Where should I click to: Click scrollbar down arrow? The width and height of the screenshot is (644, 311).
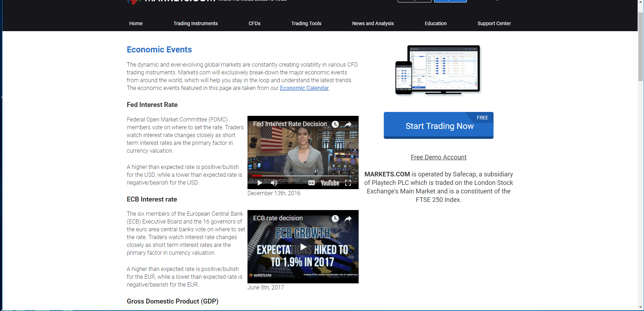coord(641,307)
